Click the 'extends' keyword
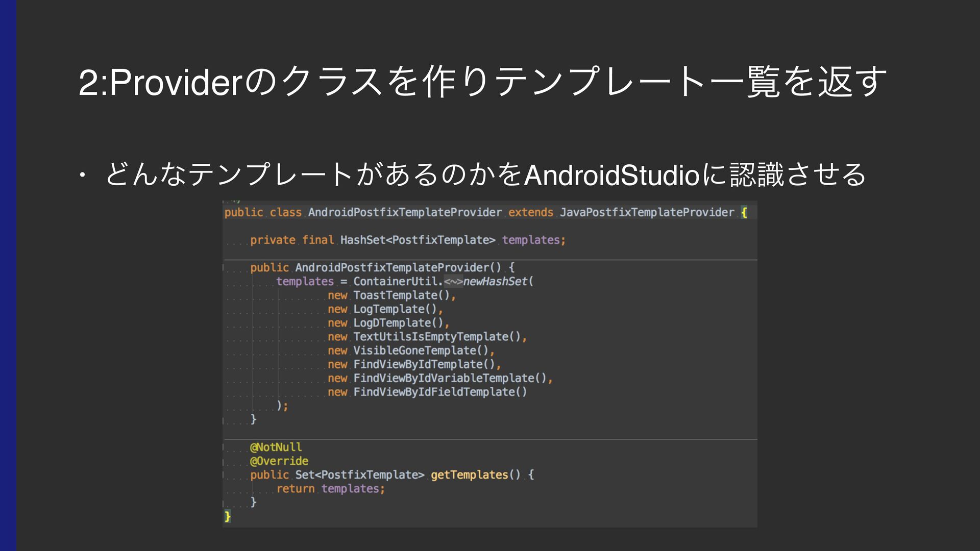The width and height of the screenshot is (980, 551). [x=530, y=212]
